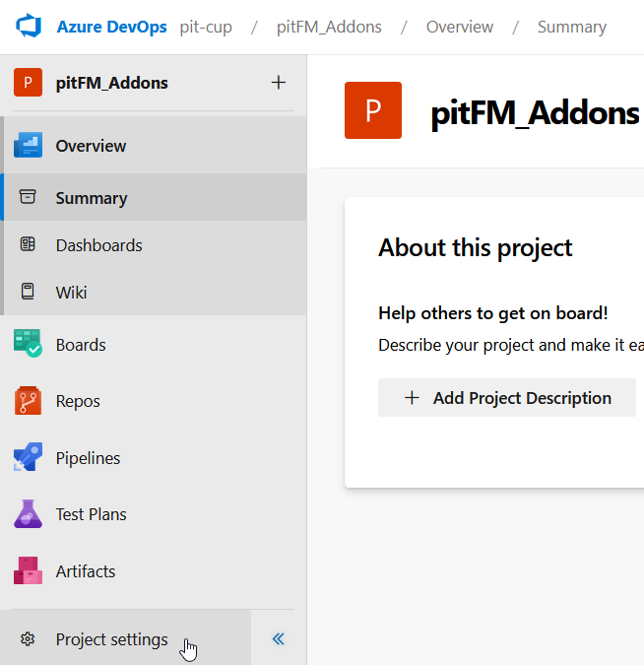Open the Pipelines rocket icon
Viewport: 644px width, 665px height.
[28, 458]
